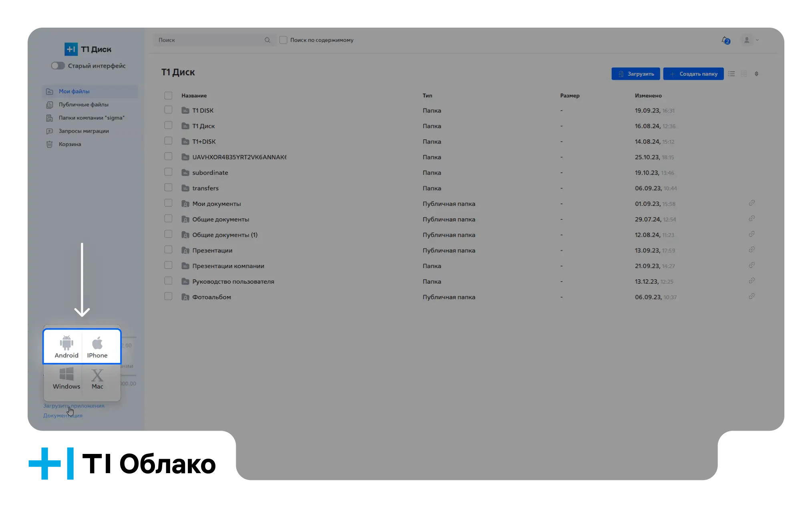Download the Windows app
Viewport: 812px width, 508px height.
pyautogui.click(x=66, y=378)
